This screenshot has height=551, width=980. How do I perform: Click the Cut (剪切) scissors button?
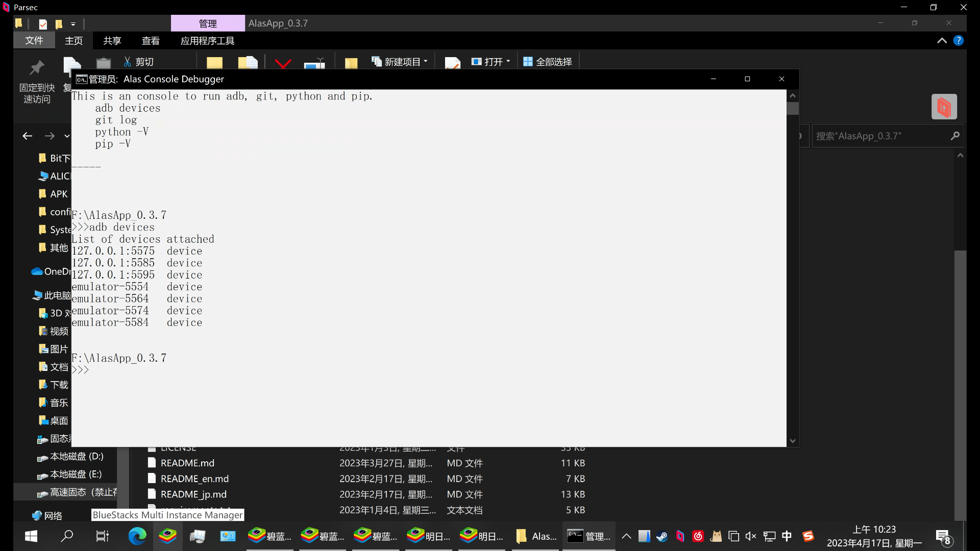(138, 62)
